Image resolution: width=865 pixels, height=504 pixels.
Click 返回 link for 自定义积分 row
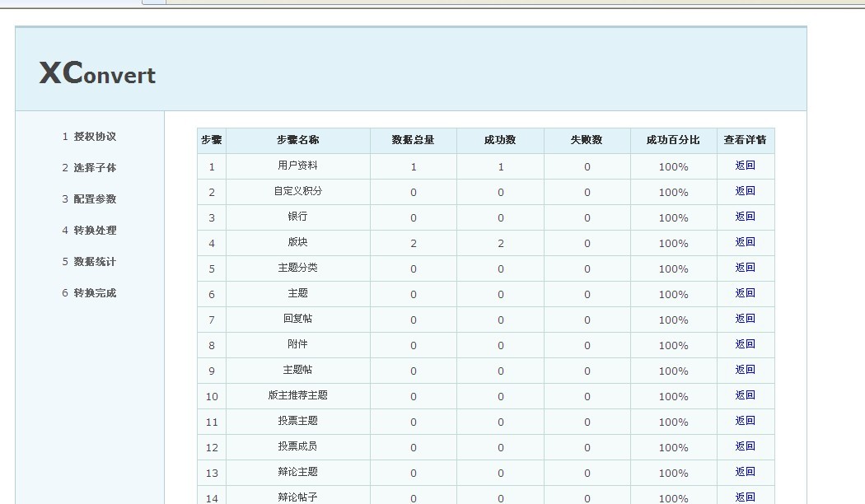tap(746, 191)
